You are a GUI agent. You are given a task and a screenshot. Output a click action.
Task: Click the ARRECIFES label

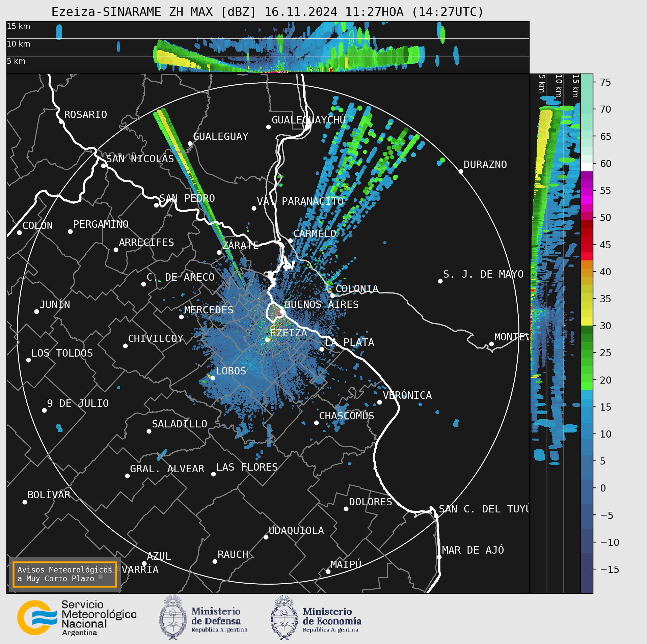(146, 243)
